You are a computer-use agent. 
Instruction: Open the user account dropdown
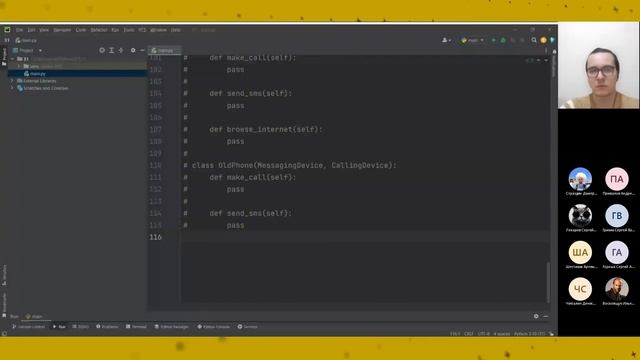point(446,40)
